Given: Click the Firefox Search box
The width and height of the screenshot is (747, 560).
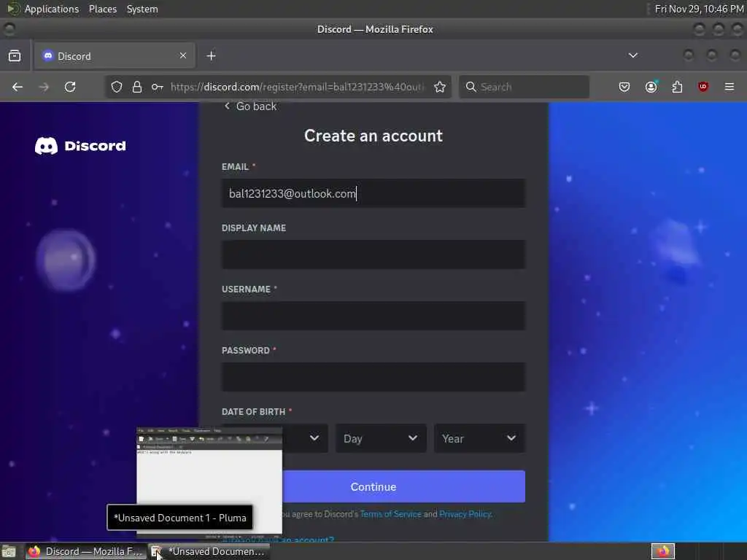Looking at the screenshot, I should [524, 87].
